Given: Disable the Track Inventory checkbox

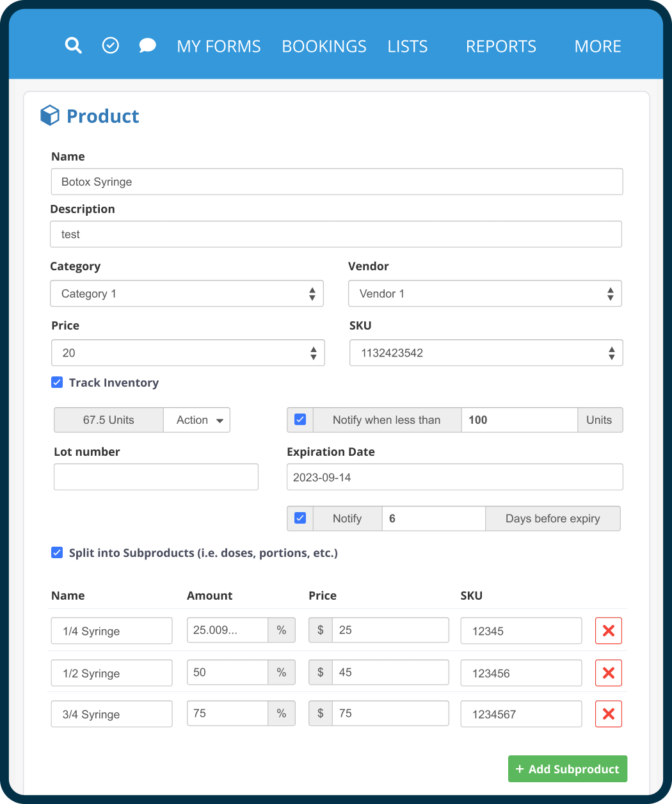Looking at the screenshot, I should coord(57,382).
